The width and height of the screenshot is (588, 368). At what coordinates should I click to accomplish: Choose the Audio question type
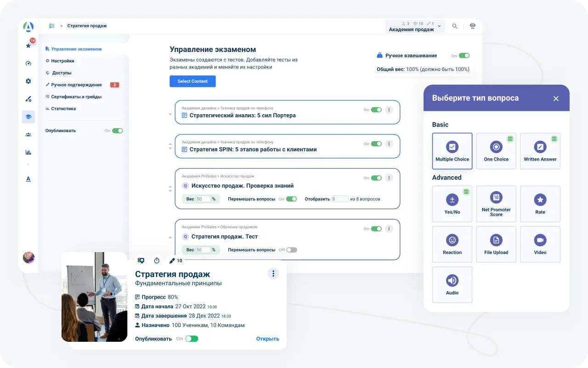pyautogui.click(x=452, y=284)
